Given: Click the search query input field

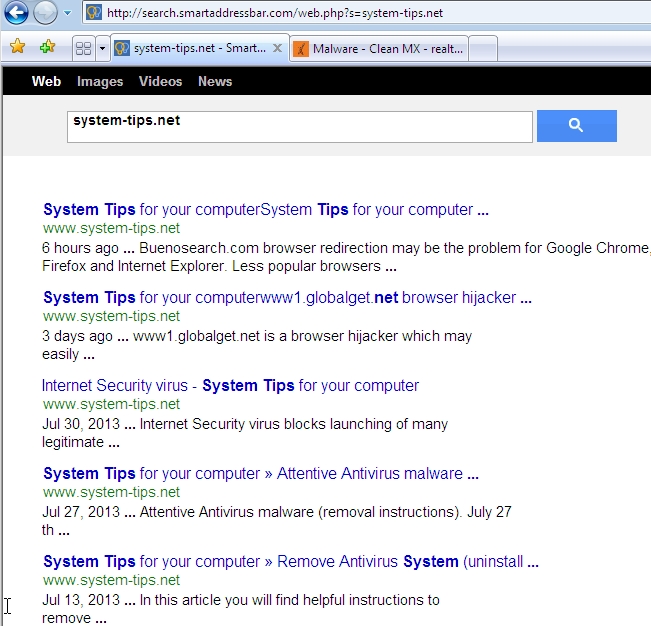Looking at the screenshot, I should pyautogui.click(x=299, y=126).
